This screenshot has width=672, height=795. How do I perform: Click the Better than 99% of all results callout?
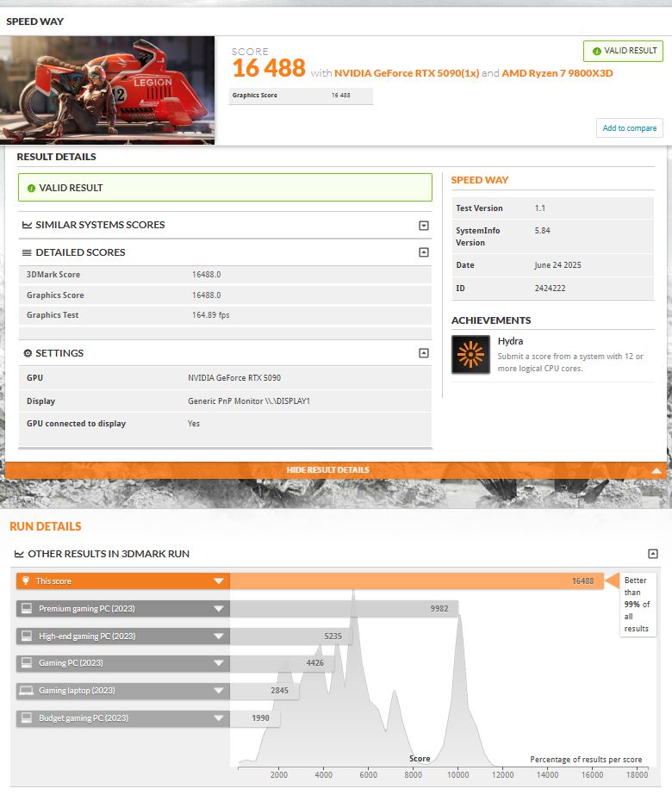(637, 605)
